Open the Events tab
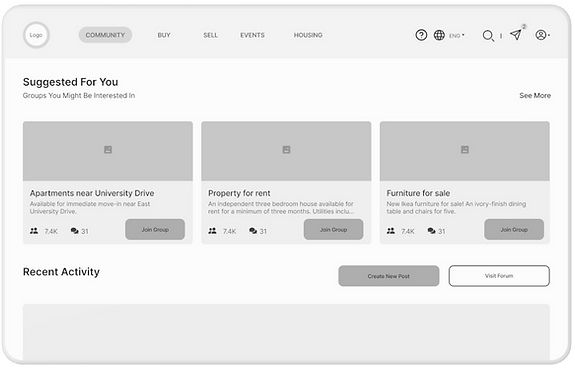575x368 pixels. pyautogui.click(x=252, y=35)
